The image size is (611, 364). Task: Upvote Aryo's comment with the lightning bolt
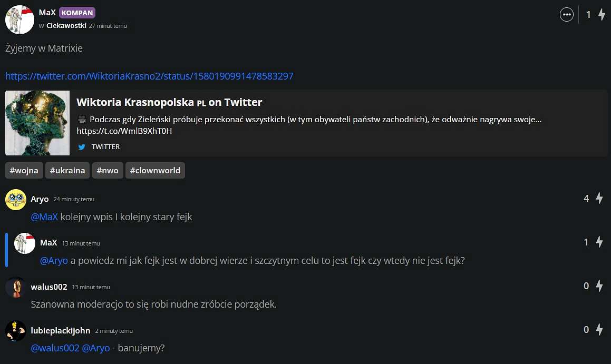point(599,199)
